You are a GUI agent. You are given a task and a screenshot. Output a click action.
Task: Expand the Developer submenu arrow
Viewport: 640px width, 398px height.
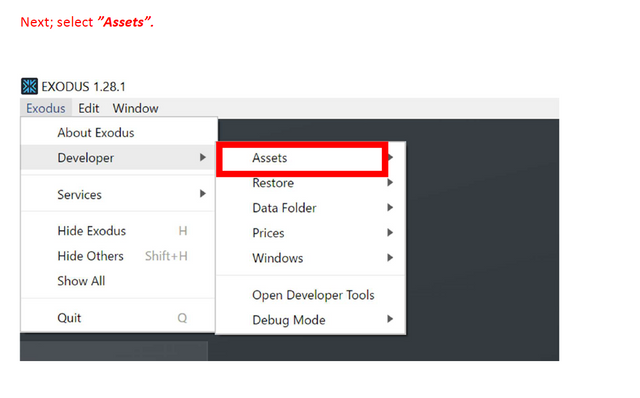203,157
